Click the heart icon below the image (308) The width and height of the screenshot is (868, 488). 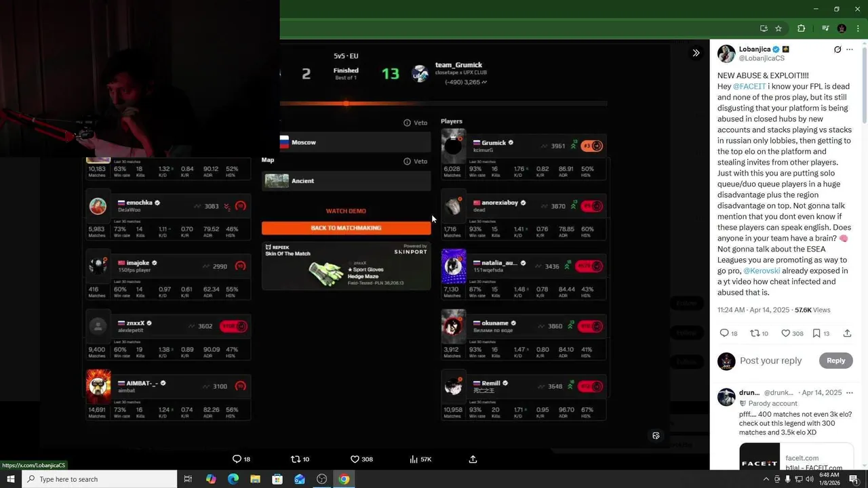355,459
